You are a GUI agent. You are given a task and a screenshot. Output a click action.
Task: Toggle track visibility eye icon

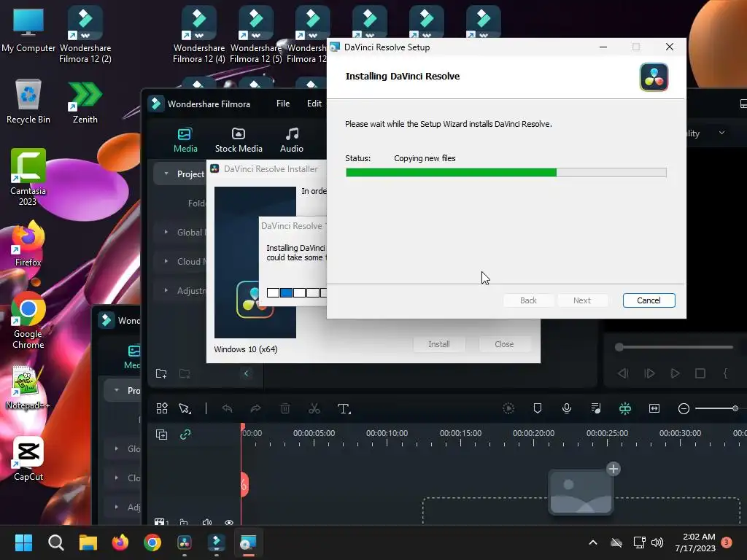tap(229, 522)
